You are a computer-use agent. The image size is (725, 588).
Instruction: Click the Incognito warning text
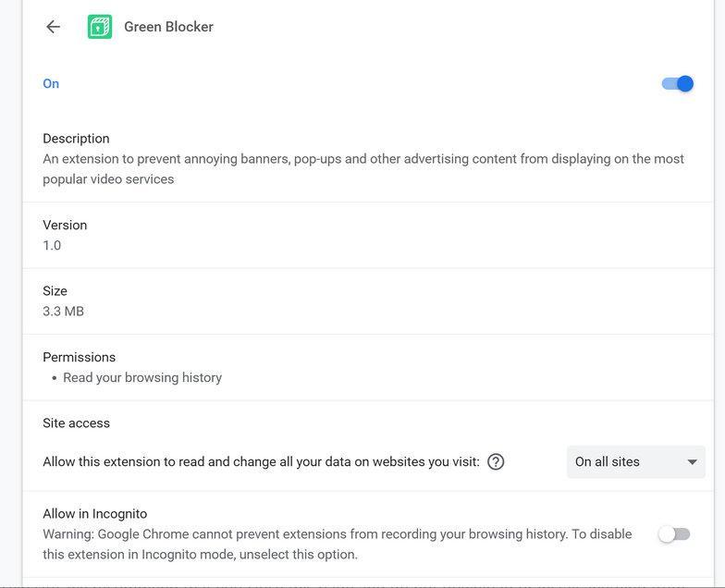coord(337,544)
